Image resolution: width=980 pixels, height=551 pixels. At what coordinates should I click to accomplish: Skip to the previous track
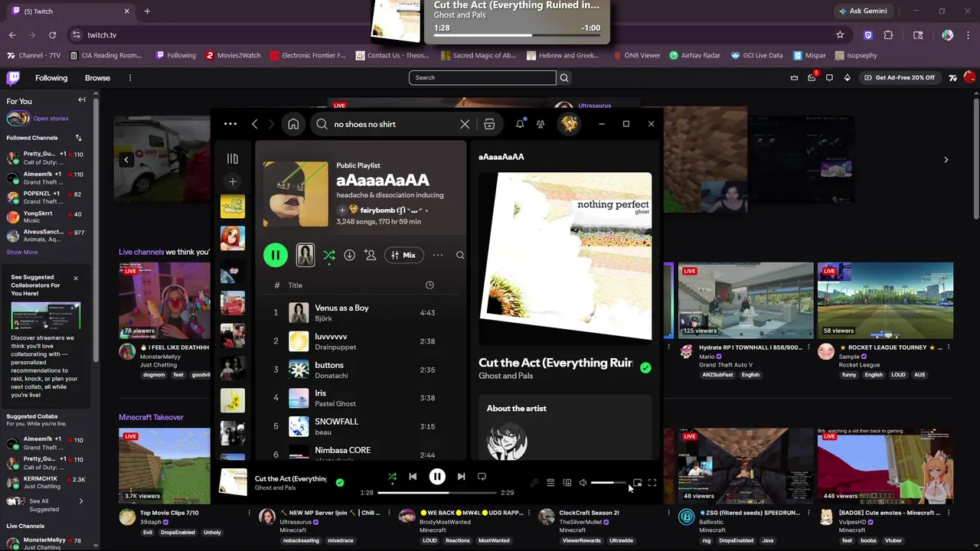pyautogui.click(x=413, y=476)
